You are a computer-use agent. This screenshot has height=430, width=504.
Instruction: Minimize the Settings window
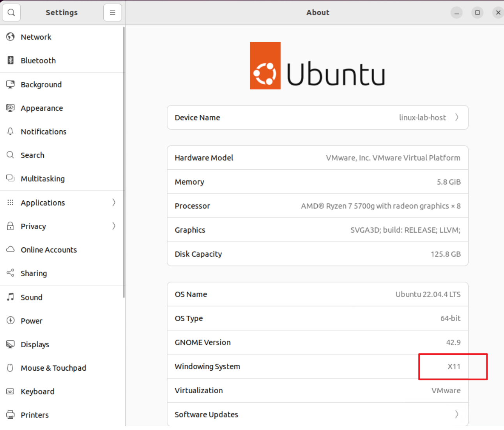(456, 12)
